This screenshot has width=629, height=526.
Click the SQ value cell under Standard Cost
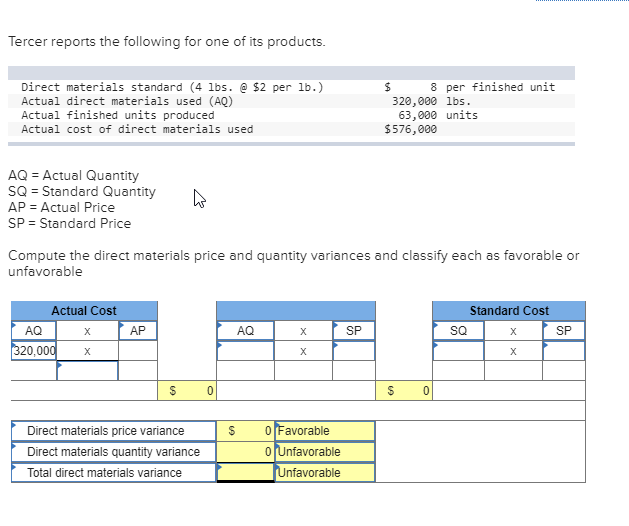pyautogui.click(x=459, y=351)
